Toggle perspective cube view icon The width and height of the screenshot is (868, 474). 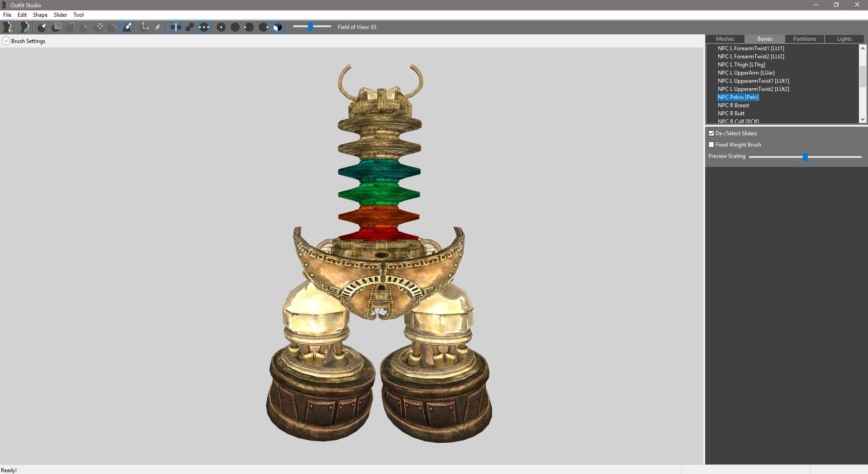tap(278, 27)
